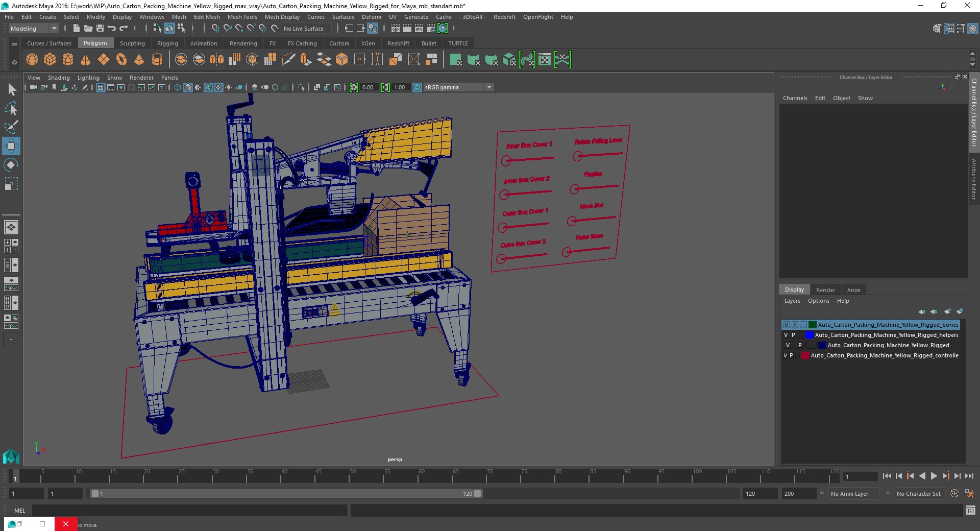The image size is (980, 531).
Task: Open the Deform menu
Action: click(x=372, y=17)
